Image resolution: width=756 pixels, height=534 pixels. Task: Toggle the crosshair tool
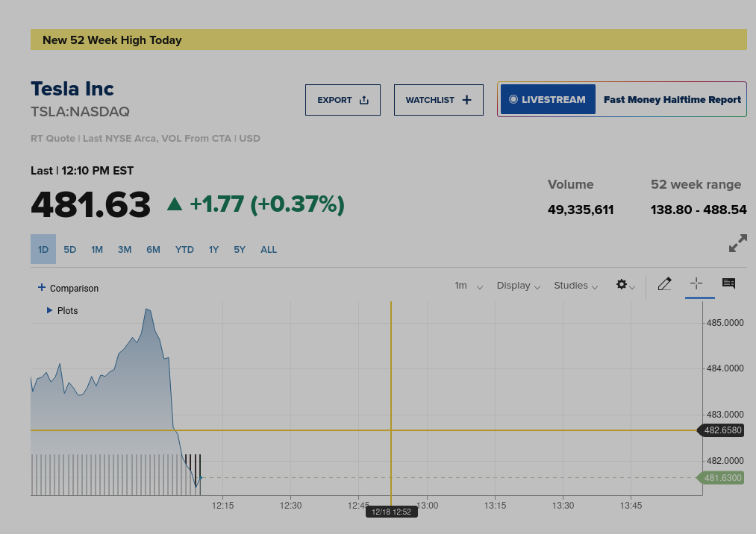[696, 283]
